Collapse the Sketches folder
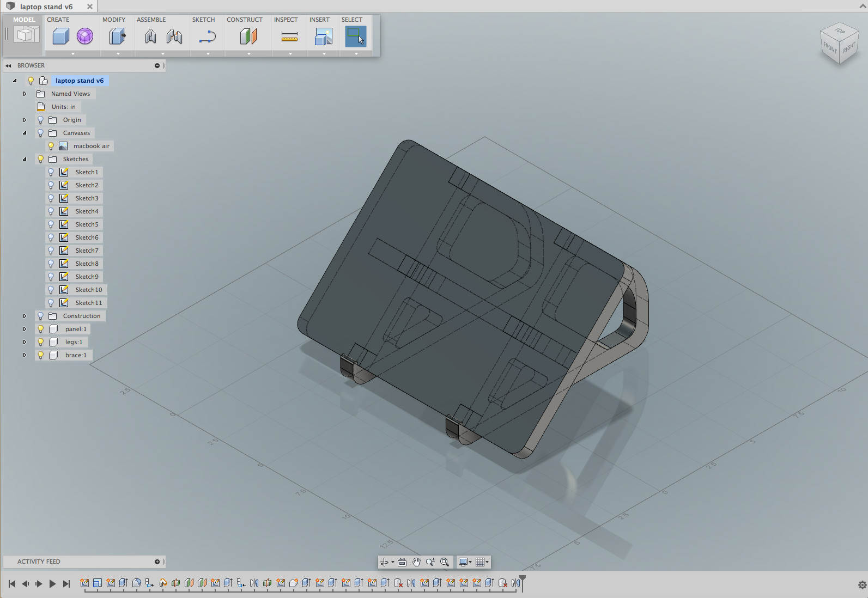The width and height of the screenshot is (868, 598). coord(25,159)
